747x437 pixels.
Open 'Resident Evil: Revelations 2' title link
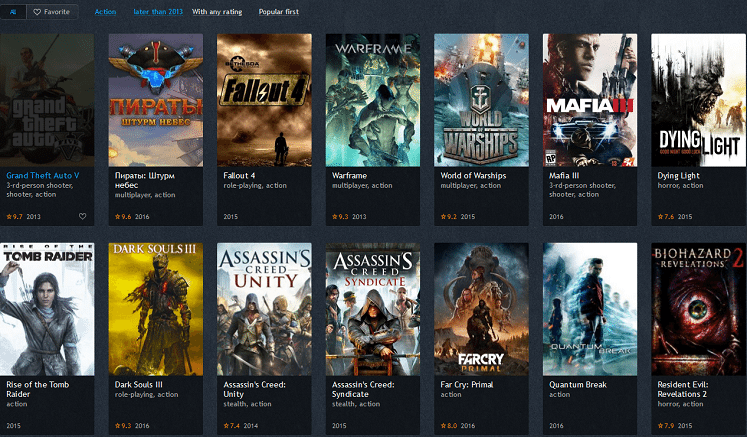coord(683,389)
